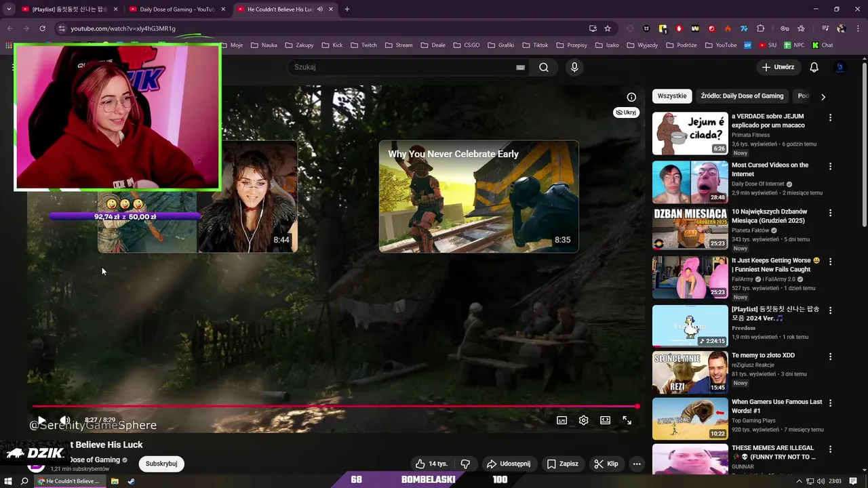
Task: Click the search magnifier button
Action: tap(544, 67)
